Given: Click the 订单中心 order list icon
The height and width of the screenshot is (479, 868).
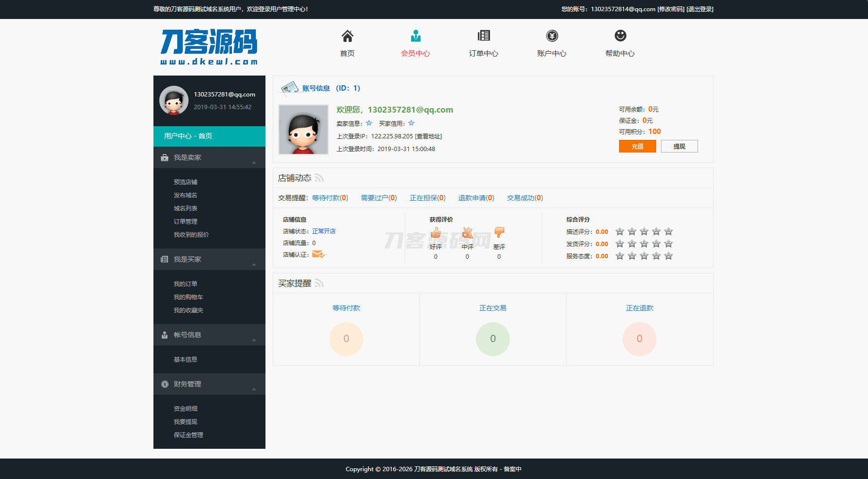Looking at the screenshot, I should [484, 36].
